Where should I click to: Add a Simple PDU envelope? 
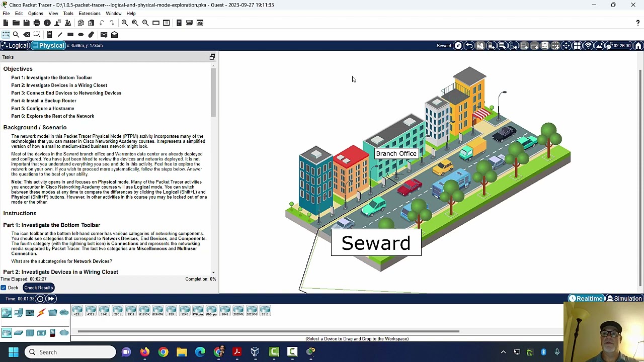click(104, 35)
